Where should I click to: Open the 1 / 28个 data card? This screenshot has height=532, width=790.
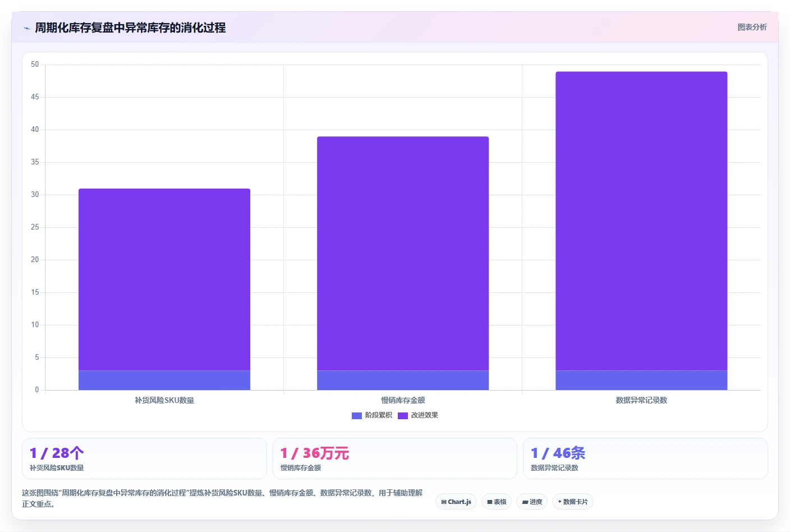tap(144, 458)
